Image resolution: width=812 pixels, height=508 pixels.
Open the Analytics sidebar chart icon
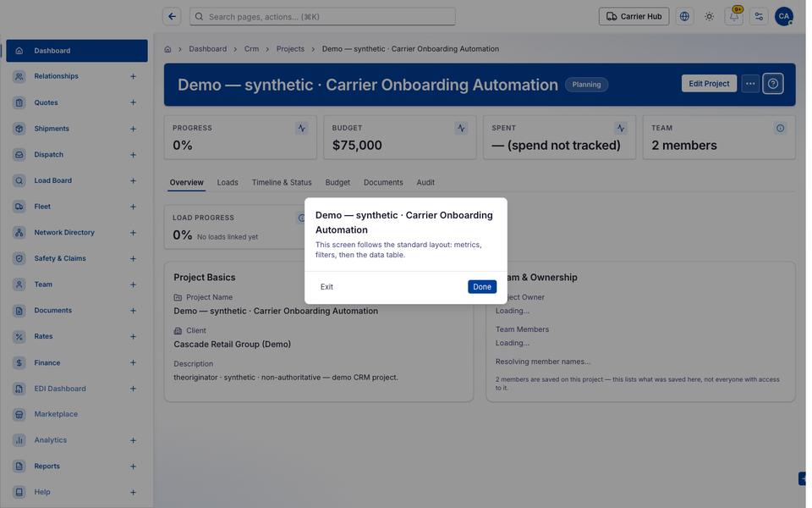tap(19, 440)
